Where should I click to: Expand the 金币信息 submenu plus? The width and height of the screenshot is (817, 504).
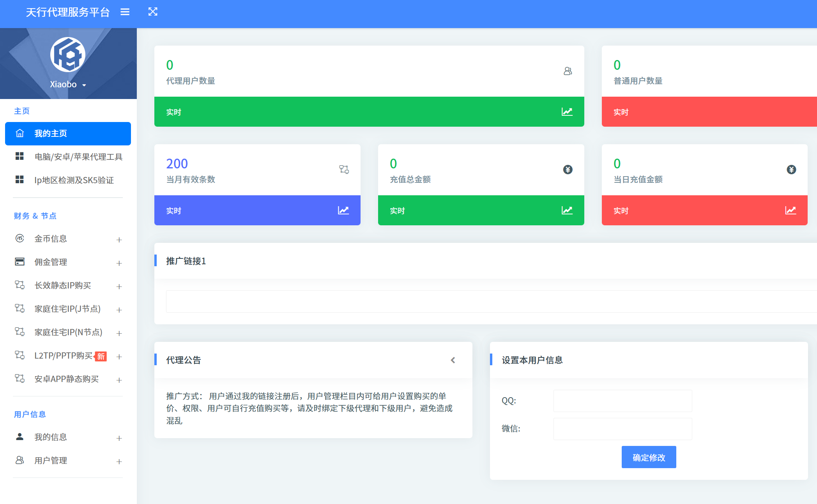tap(119, 240)
